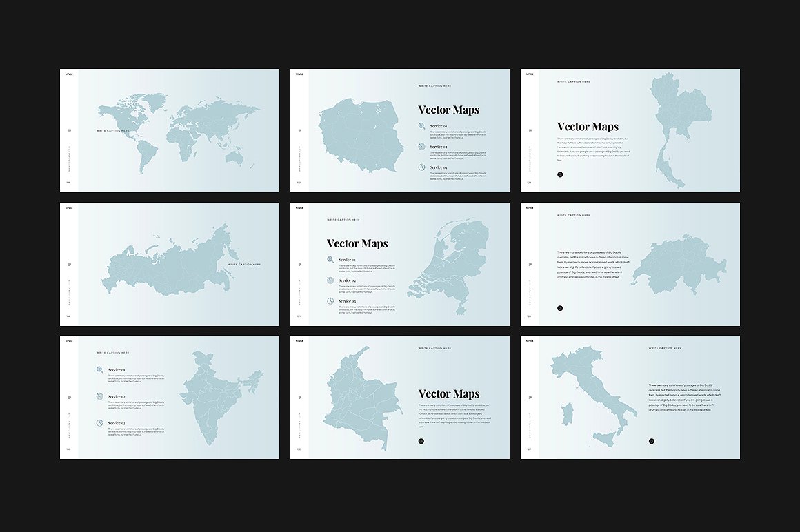
Task: Click the black dot marker on Switzerland slide
Action: point(560,308)
